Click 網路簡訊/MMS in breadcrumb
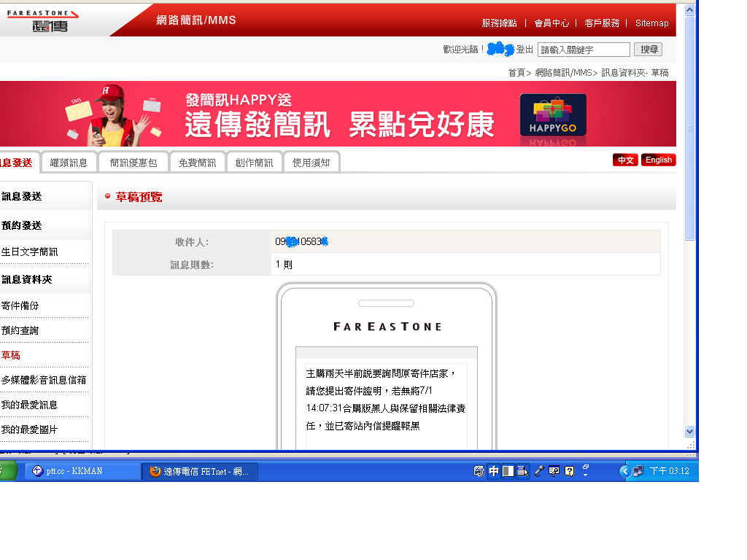 564,72
